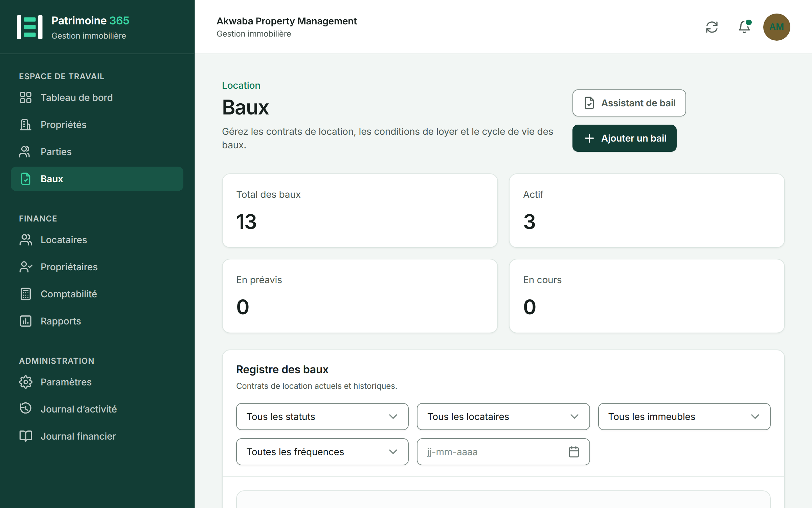Click the refresh sync icon
Viewport: 812px width, 508px height.
(712, 27)
